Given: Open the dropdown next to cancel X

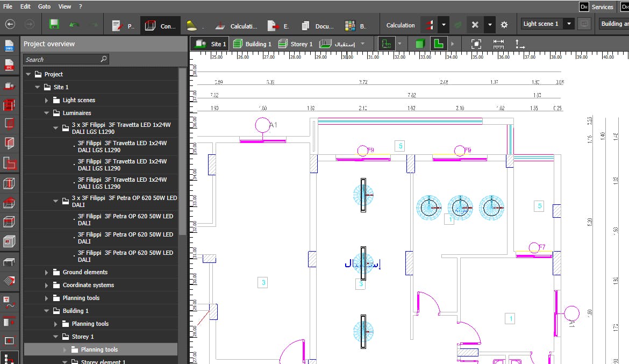Looking at the screenshot, I should pos(490,25).
